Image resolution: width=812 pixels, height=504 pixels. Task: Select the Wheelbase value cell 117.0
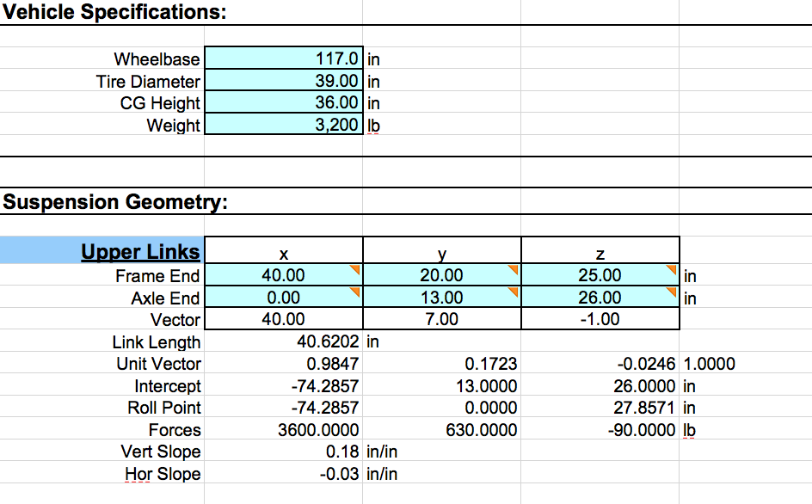tap(284, 58)
